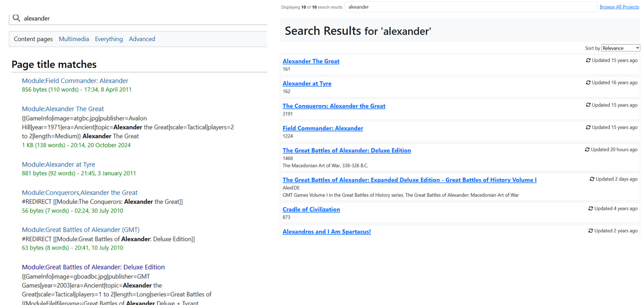
Task: Switch to the Multimedia search tab
Action: (x=74, y=39)
